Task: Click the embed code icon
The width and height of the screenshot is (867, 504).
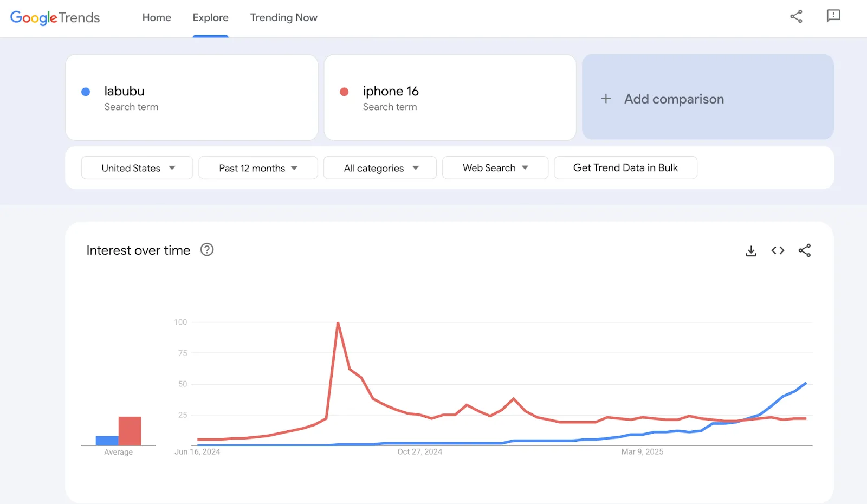Action: coord(778,250)
